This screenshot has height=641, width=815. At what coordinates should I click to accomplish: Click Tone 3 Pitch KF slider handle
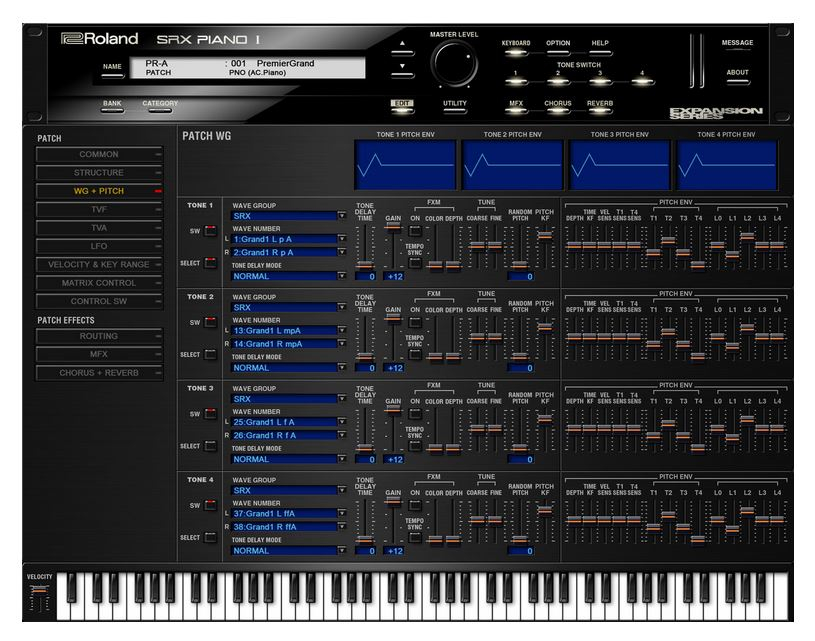[545, 418]
